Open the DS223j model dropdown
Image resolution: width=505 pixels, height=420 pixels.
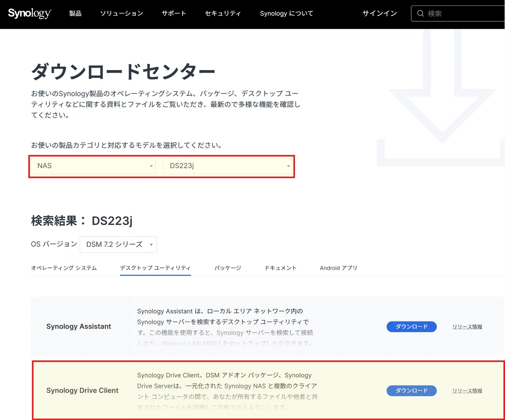pos(228,166)
